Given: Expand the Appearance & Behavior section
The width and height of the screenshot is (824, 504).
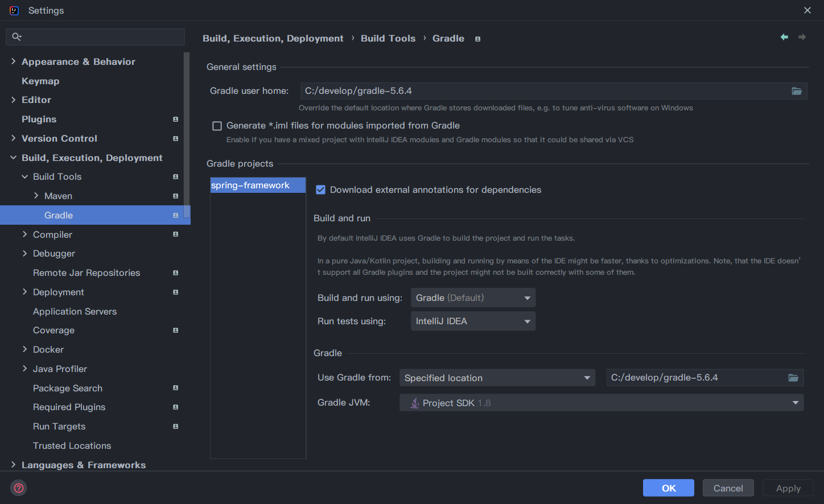Looking at the screenshot, I should point(13,61).
